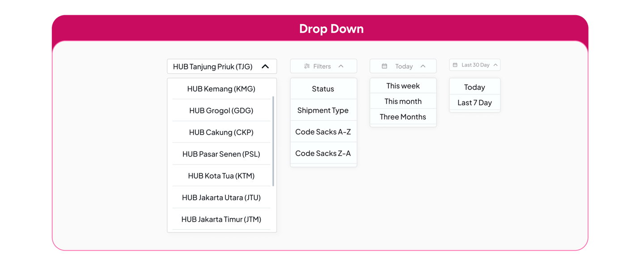Select HUB Kota Tua (KTM)
The height and width of the screenshot is (265, 644).
pos(221,176)
